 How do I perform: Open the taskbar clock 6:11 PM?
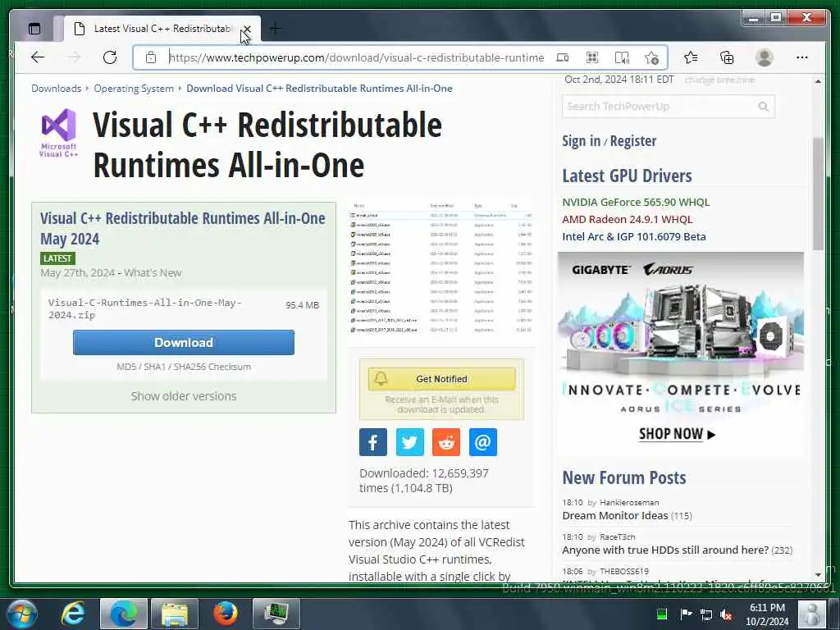tap(767, 614)
